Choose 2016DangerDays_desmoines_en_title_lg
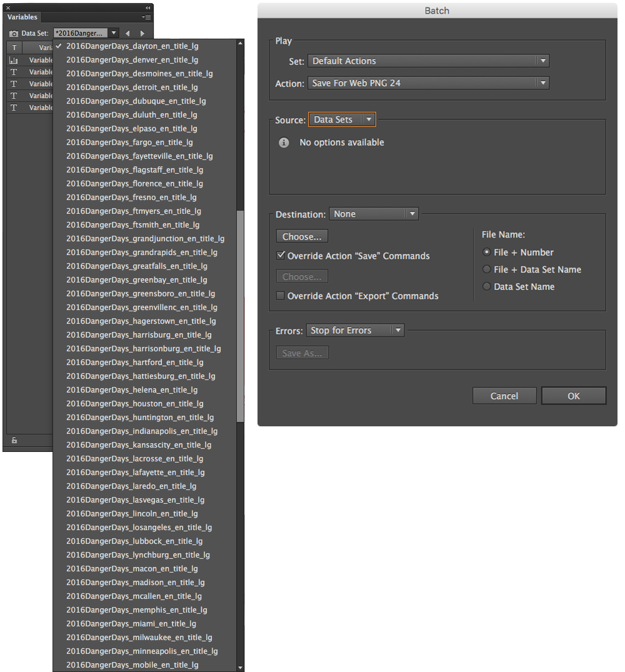625x672 pixels. (x=144, y=73)
